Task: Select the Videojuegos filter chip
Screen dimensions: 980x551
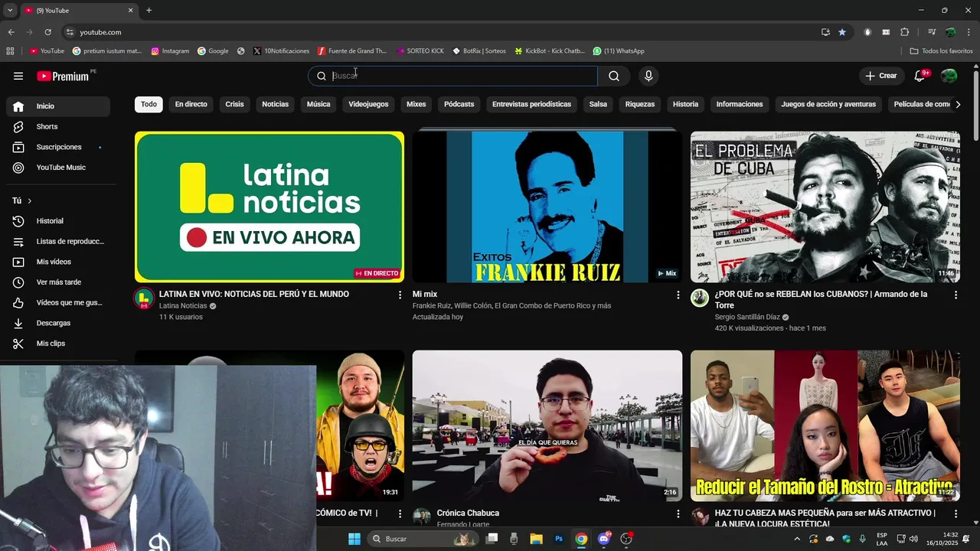Action: [368, 104]
